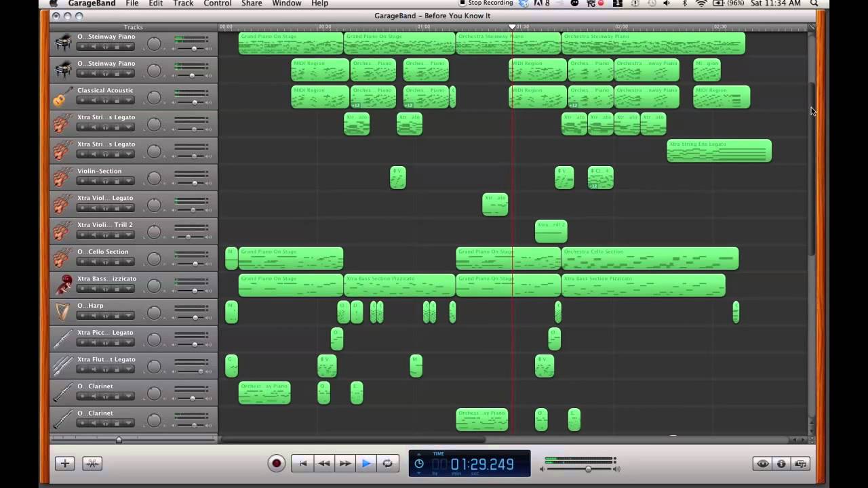Show automation for Violin-Section track
868x488 pixels.
128,181
